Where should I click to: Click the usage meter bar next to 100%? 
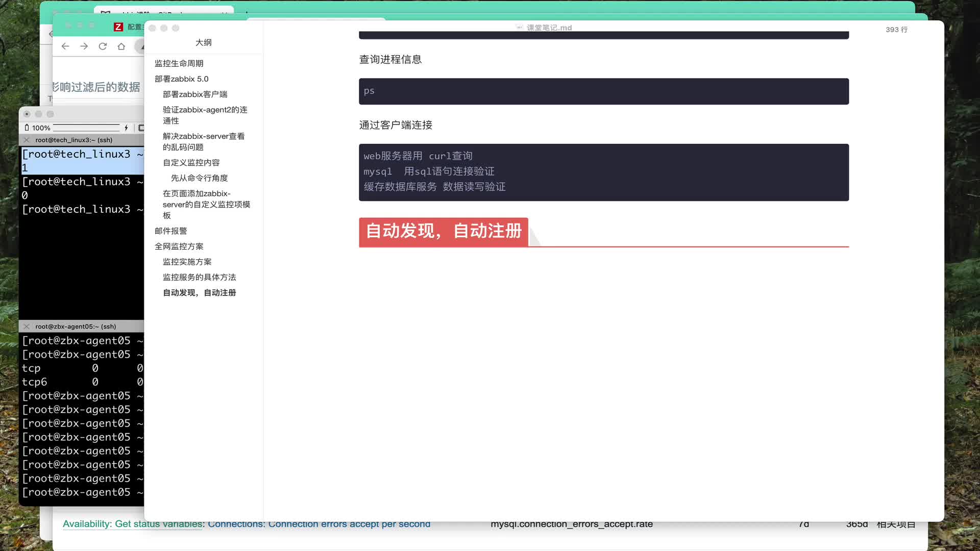(x=86, y=128)
